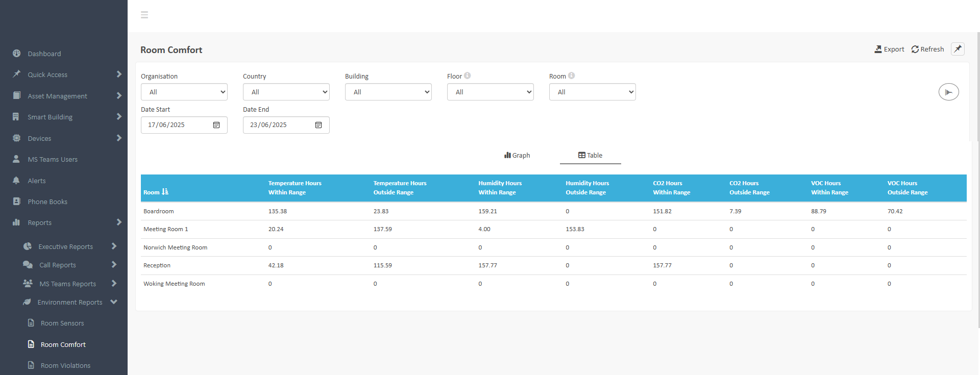Click the pin icon button beside Refresh

958,49
